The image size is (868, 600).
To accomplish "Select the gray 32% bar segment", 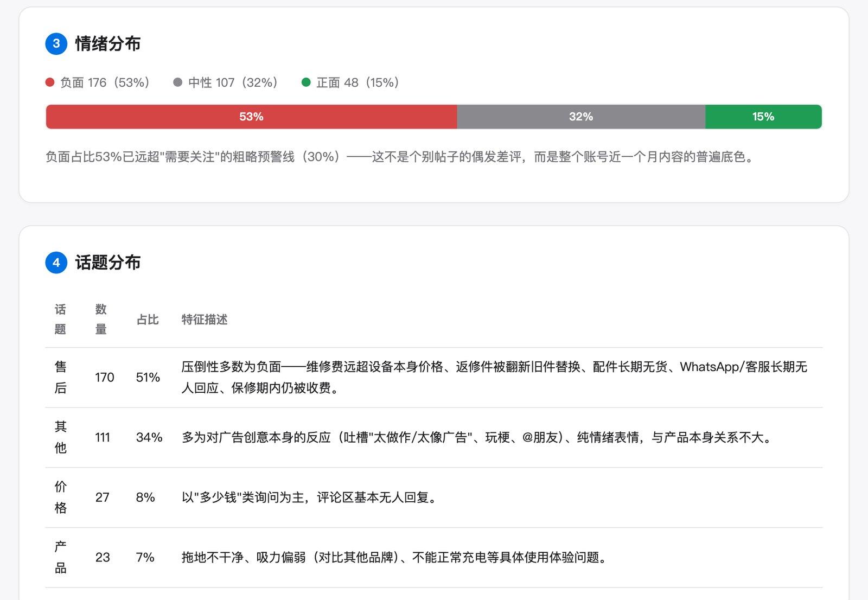I will [x=581, y=117].
